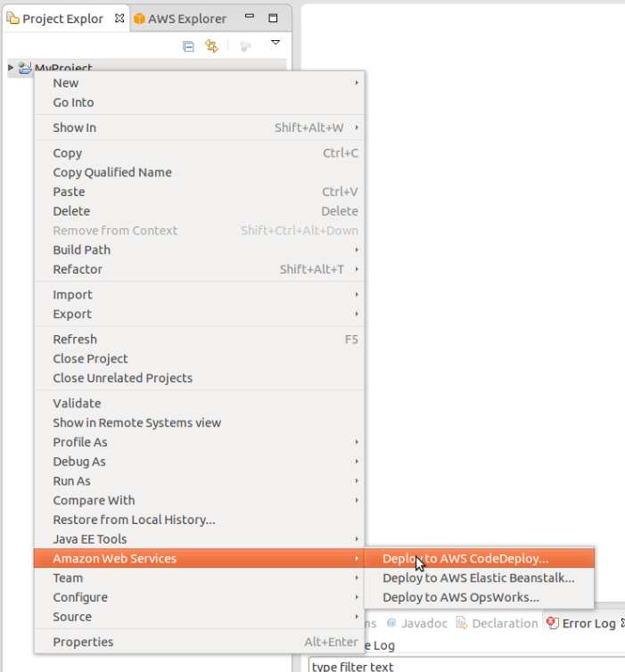Image resolution: width=625 pixels, height=672 pixels.
Task: Switch to the Declaration tab
Action: point(498,623)
